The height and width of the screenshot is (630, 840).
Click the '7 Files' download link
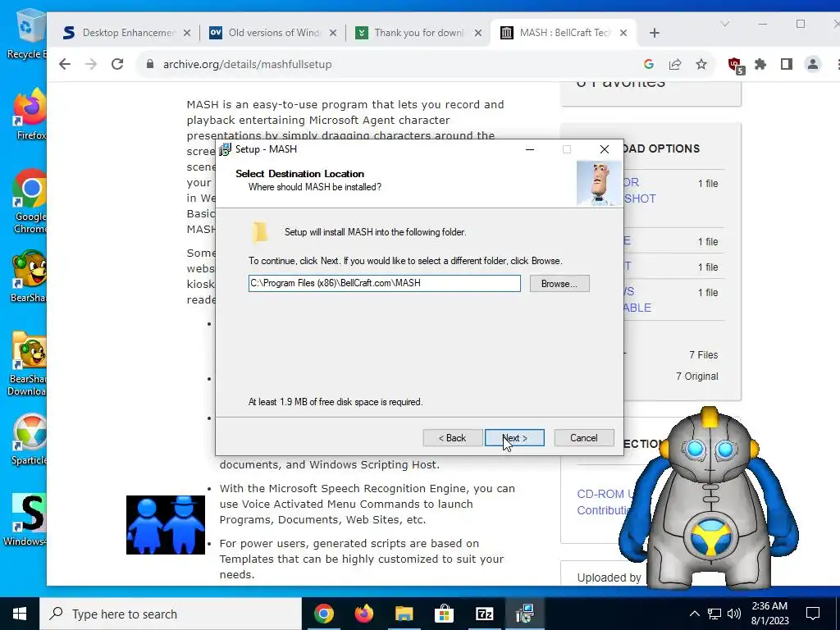click(x=703, y=354)
